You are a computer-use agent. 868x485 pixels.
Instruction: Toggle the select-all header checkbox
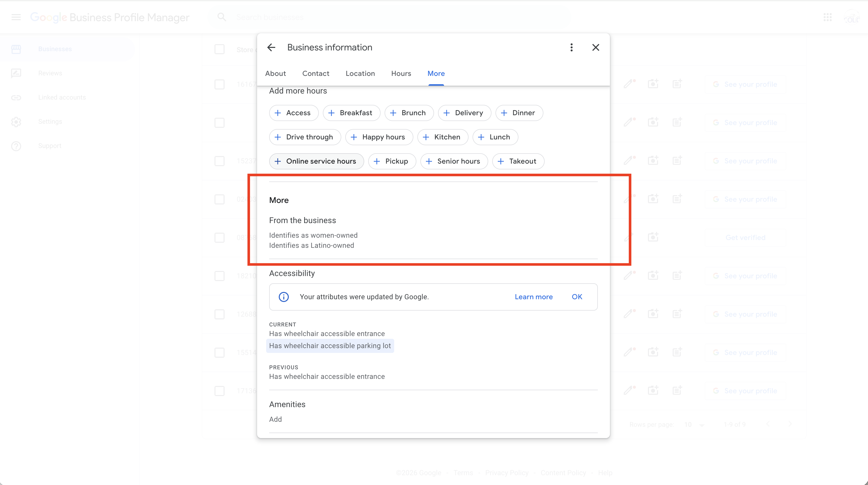click(219, 50)
